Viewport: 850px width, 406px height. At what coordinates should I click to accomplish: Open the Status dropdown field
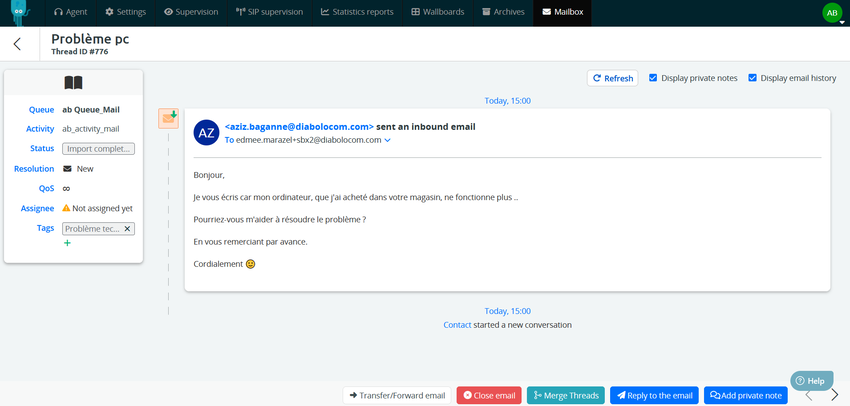[x=98, y=149]
